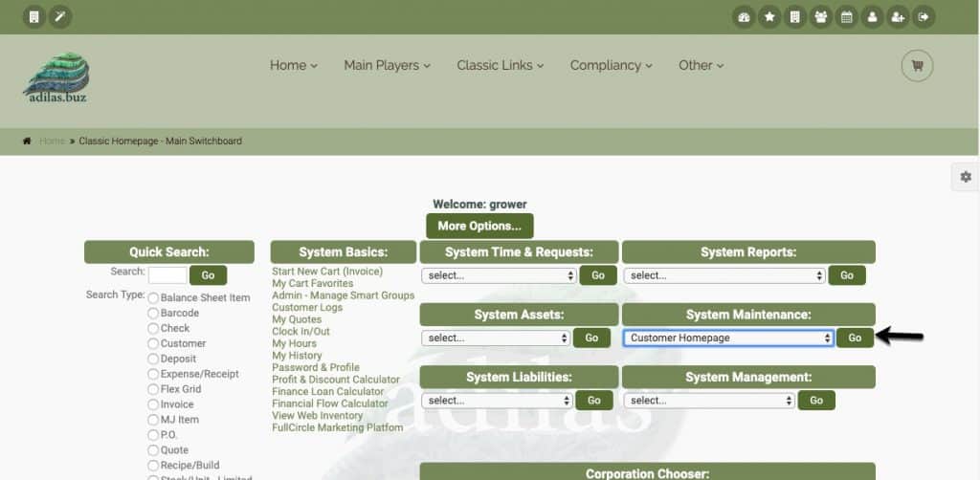Open System Reports dropdown
Viewport: 980px width, 480px height.
724,275
